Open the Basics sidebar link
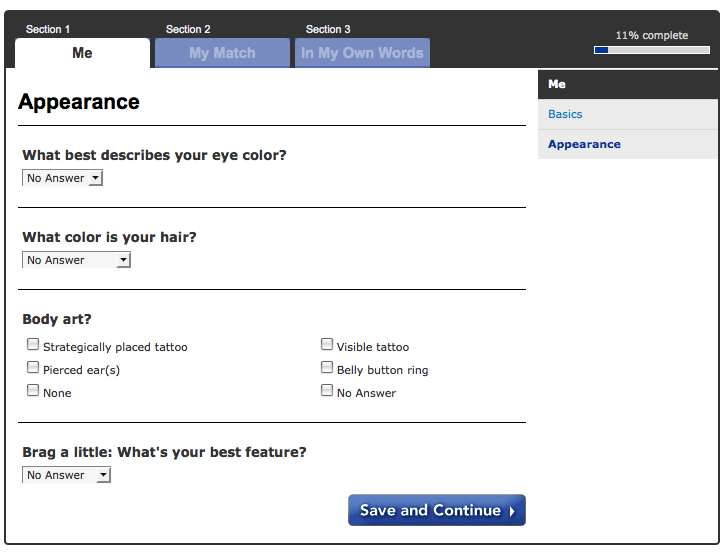This screenshot has width=727, height=553. tap(565, 114)
